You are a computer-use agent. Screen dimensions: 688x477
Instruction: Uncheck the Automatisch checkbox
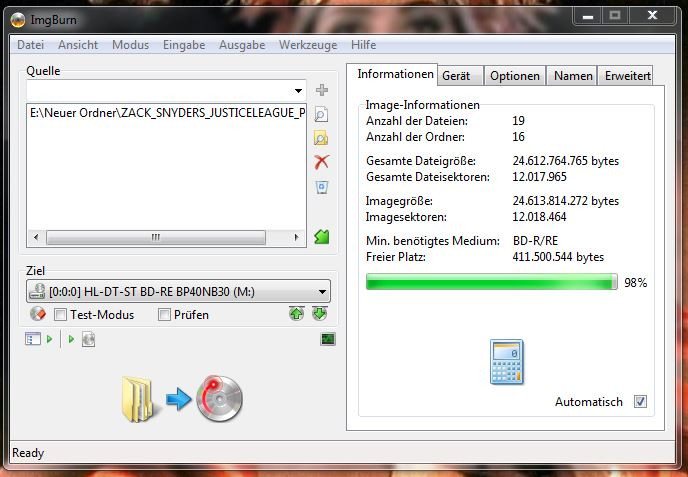(640, 402)
